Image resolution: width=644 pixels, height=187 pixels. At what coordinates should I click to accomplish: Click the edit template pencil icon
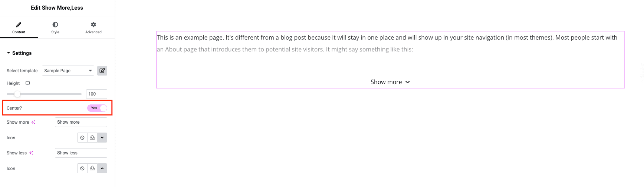[x=102, y=71]
